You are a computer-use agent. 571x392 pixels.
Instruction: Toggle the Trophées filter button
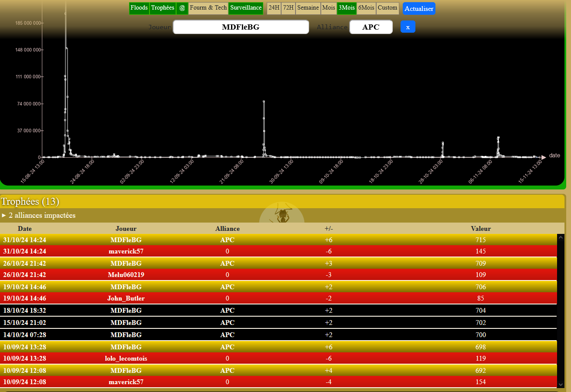pyautogui.click(x=163, y=8)
